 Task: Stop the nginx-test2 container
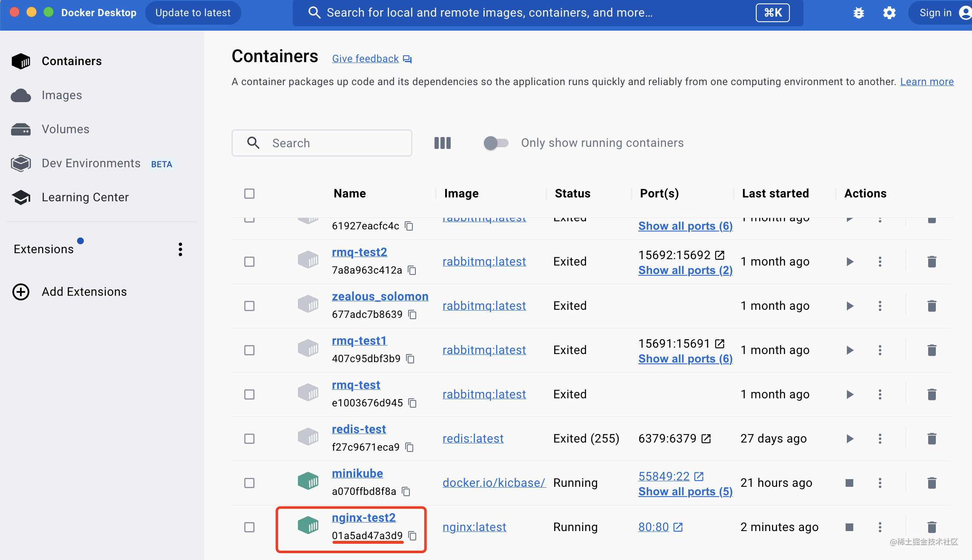point(849,527)
